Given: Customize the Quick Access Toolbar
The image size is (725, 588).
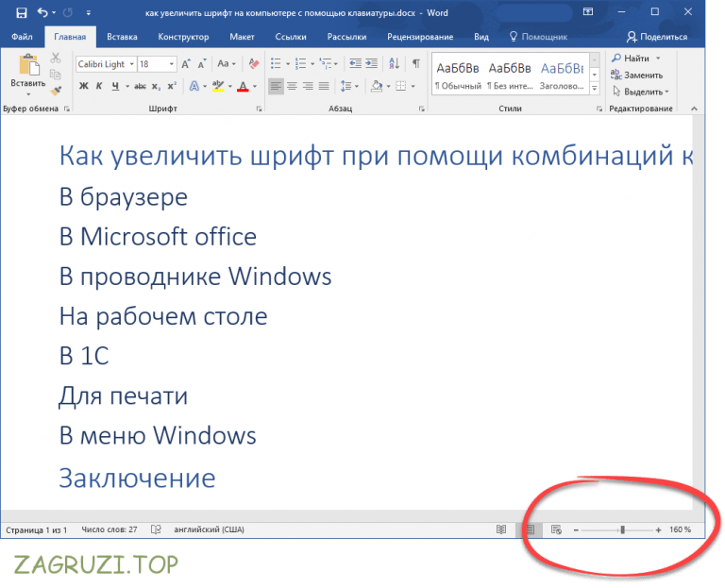Looking at the screenshot, I should point(89,13).
